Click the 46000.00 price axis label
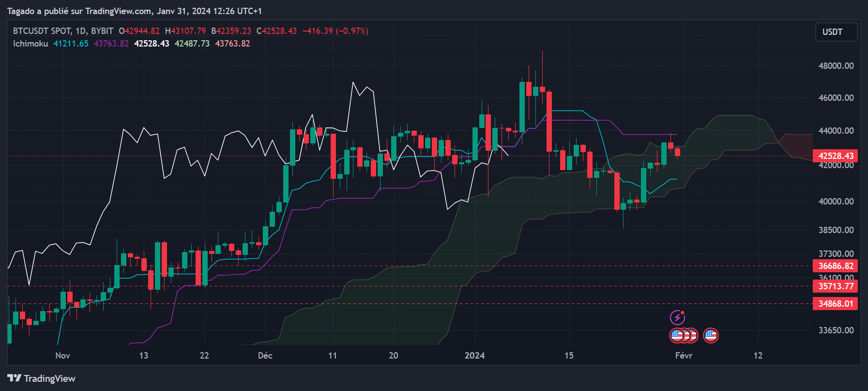 [836, 98]
